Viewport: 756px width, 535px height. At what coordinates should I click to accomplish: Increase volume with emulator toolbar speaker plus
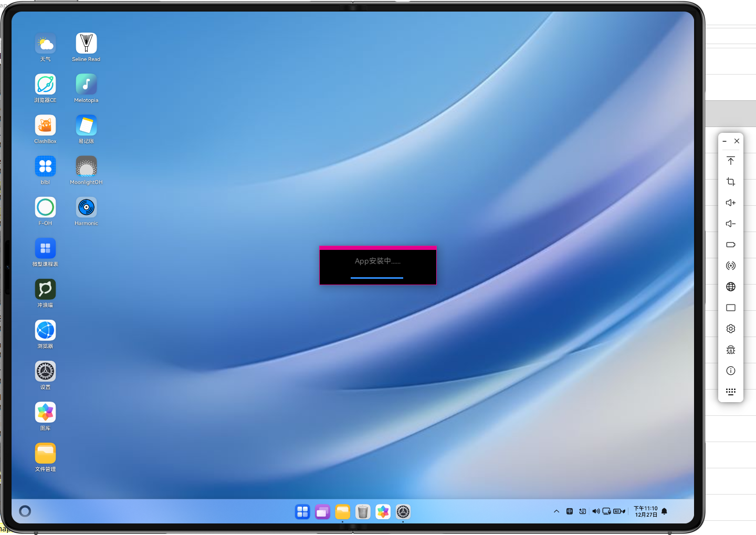[x=731, y=203]
